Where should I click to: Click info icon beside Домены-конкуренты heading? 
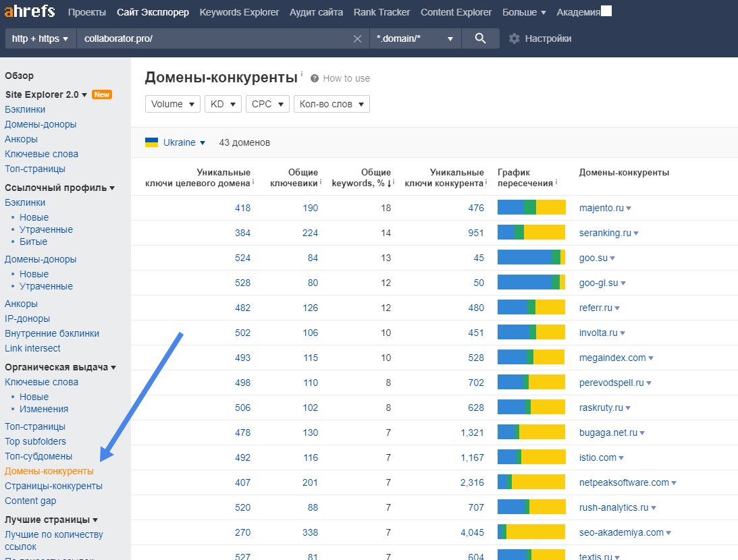pos(302,74)
